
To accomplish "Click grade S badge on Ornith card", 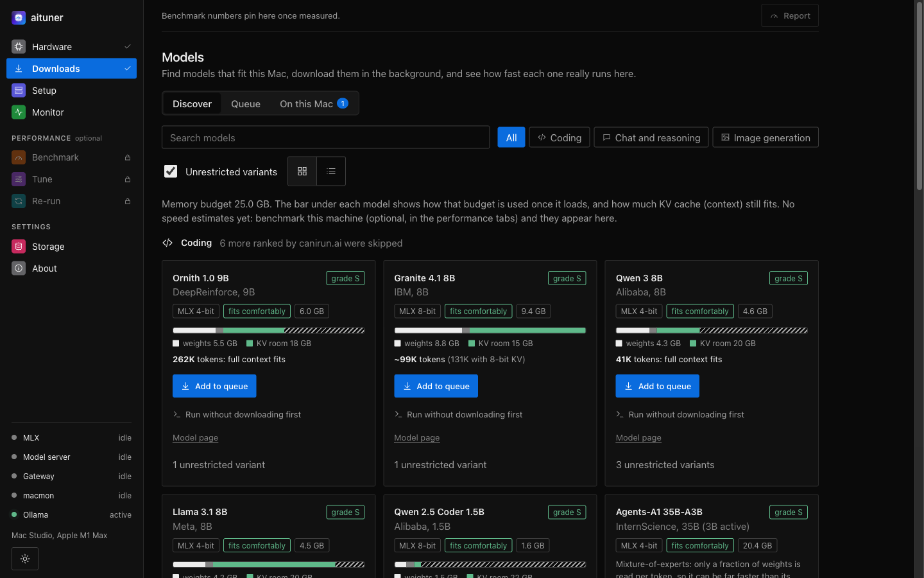I will [346, 278].
